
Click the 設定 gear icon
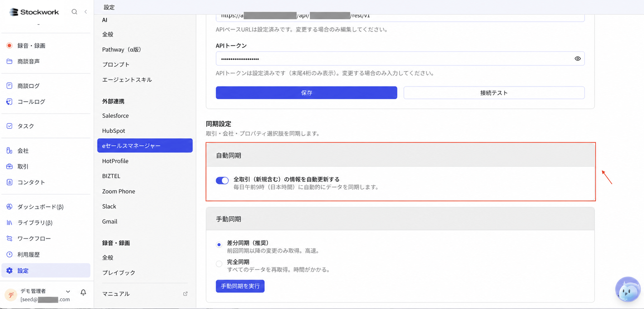click(x=10, y=271)
